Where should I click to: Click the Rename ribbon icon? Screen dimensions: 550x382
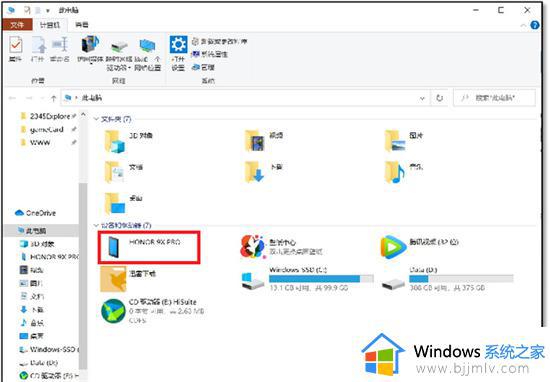60,49
